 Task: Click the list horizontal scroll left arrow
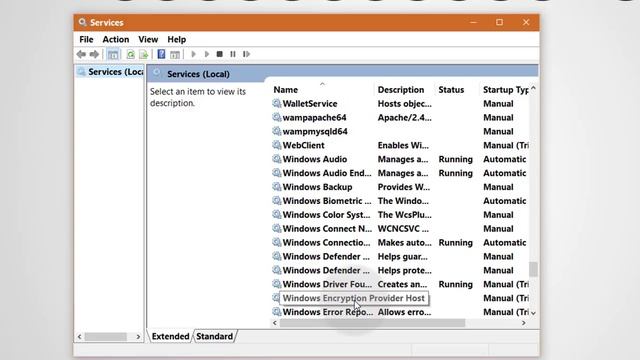click(275, 323)
